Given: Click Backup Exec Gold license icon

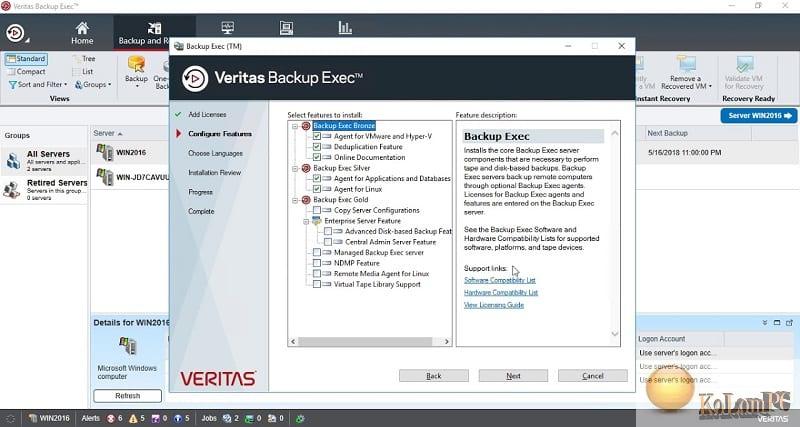Looking at the screenshot, I should [x=306, y=199].
